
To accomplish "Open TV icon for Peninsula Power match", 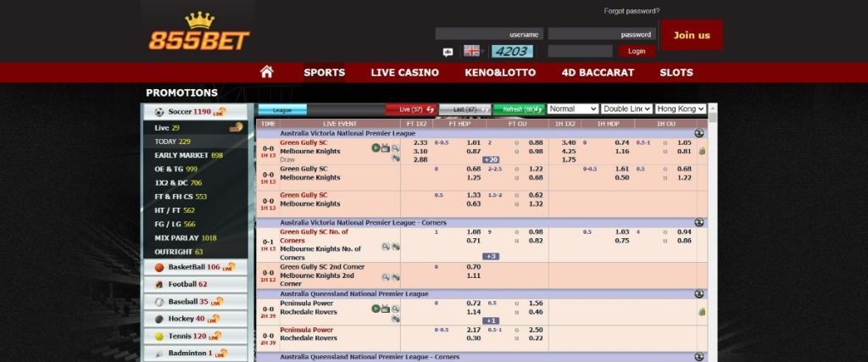I will pos(386,309).
